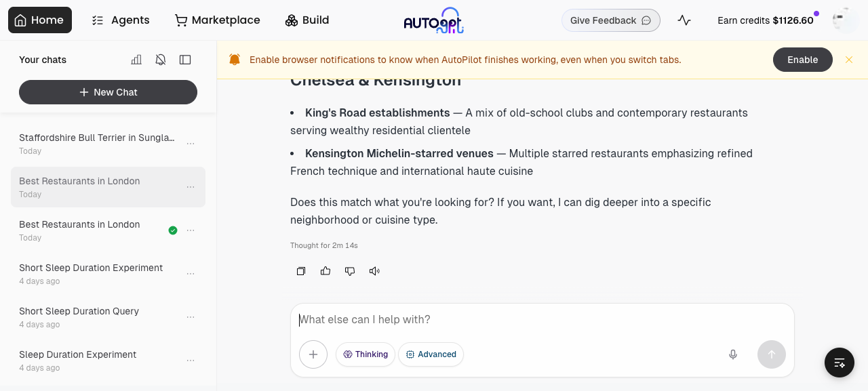This screenshot has width=868, height=391.
Task: Click the send arrow button
Action: click(x=772, y=354)
